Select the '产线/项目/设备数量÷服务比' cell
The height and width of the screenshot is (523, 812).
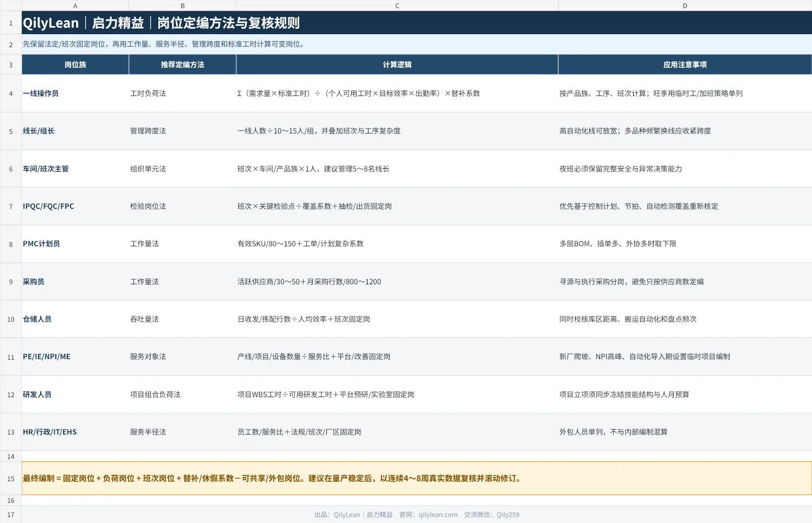tap(397, 356)
